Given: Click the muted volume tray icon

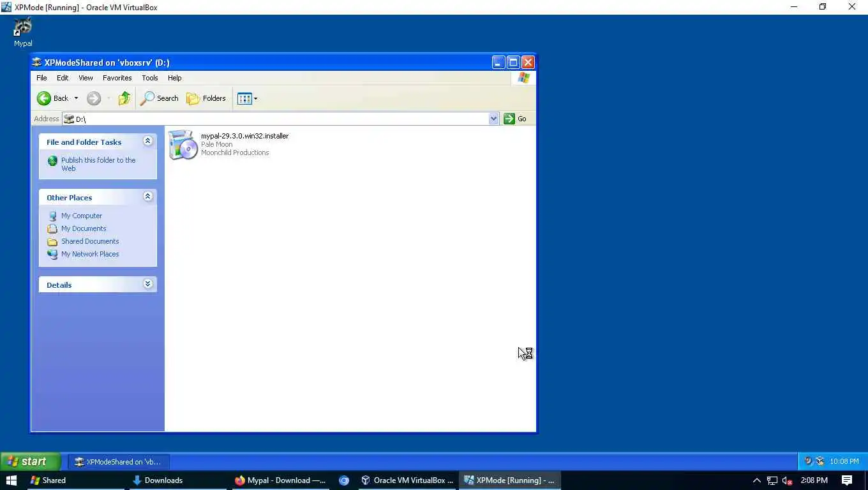Looking at the screenshot, I should click(788, 480).
